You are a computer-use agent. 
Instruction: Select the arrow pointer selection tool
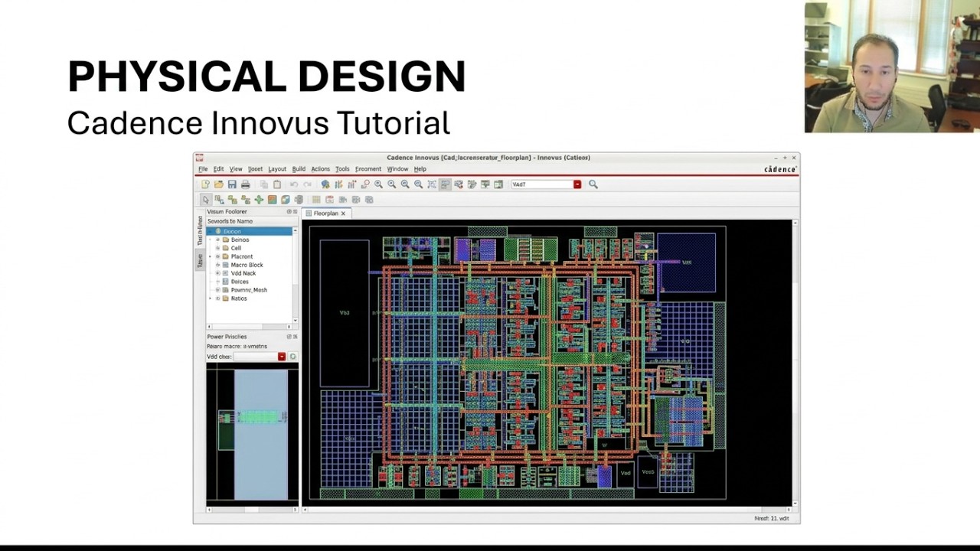(205, 200)
